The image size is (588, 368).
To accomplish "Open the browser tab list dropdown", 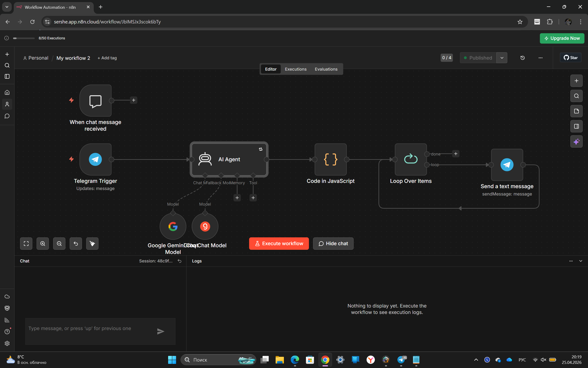I will pyautogui.click(x=7, y=7).
